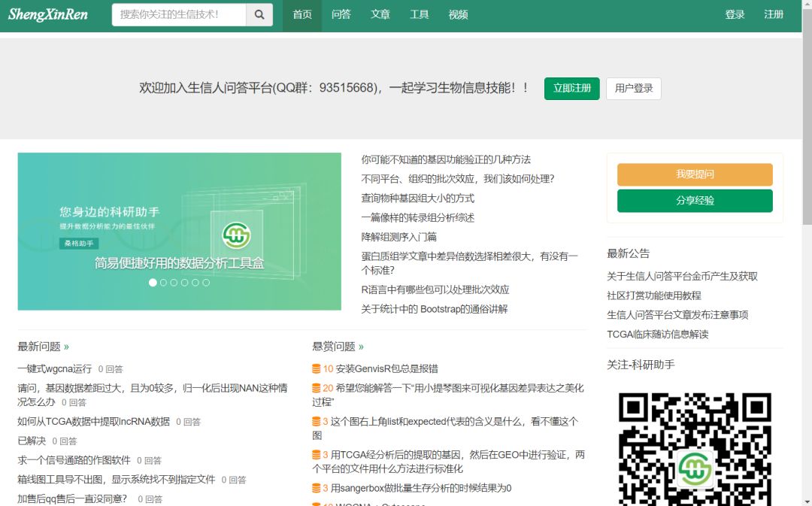This screenshot has height=506, width=812.
Task: Click the orange 我要提问 button
Action: tap(695, 174)
